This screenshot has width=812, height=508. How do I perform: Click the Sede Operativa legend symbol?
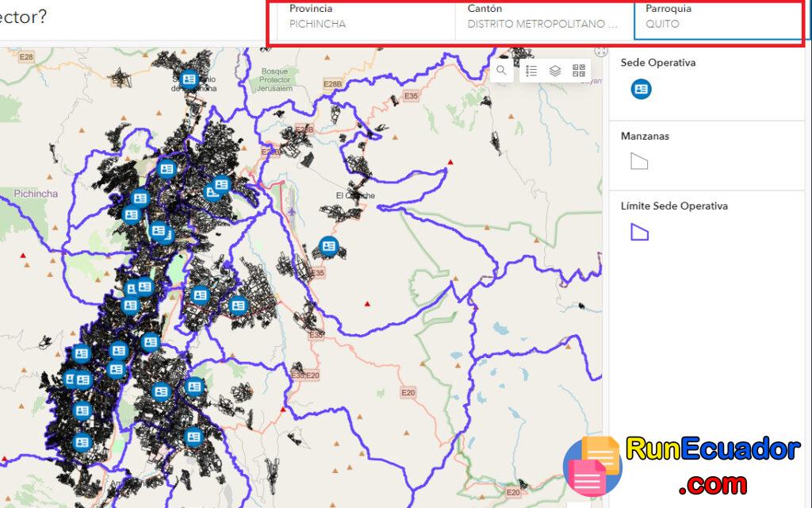(641, 90)
